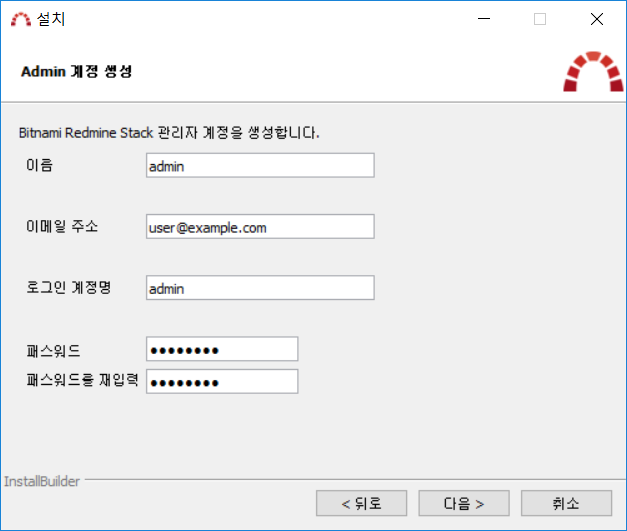Viewport: 627px width, 531px height.
Task: Click the 패스워드 password field
Action: (x=222, y=349)
